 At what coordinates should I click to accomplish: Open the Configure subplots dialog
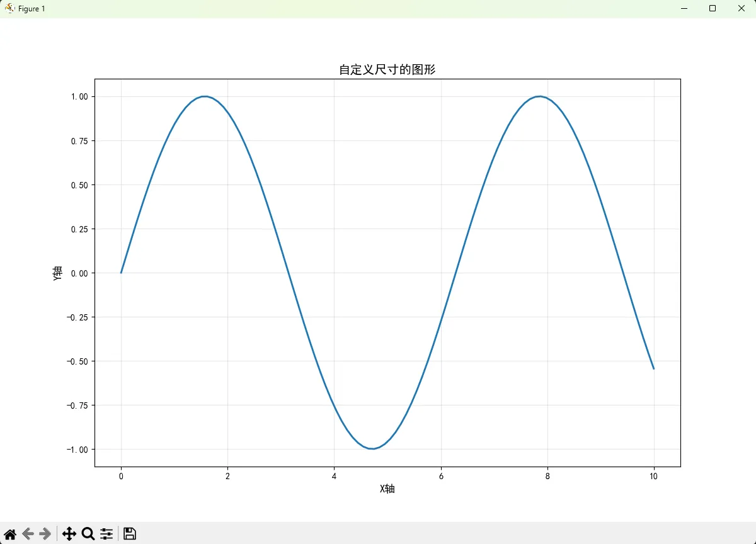click(x=106, y=534)
